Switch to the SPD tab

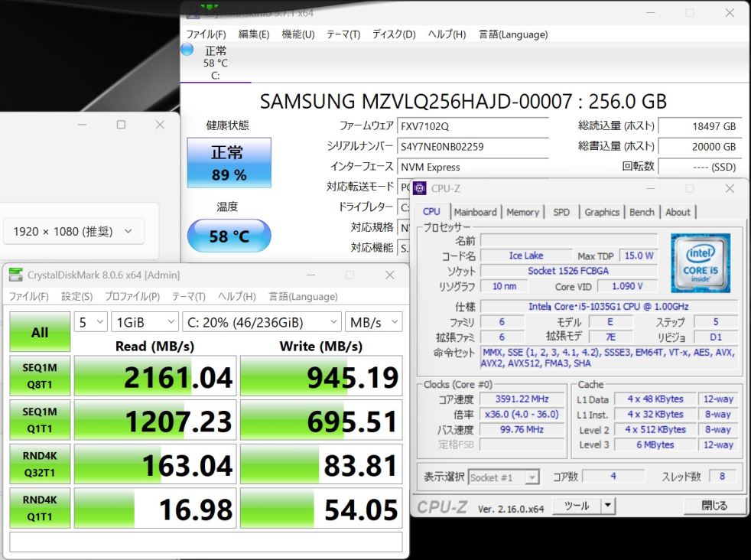click(561, 212)
